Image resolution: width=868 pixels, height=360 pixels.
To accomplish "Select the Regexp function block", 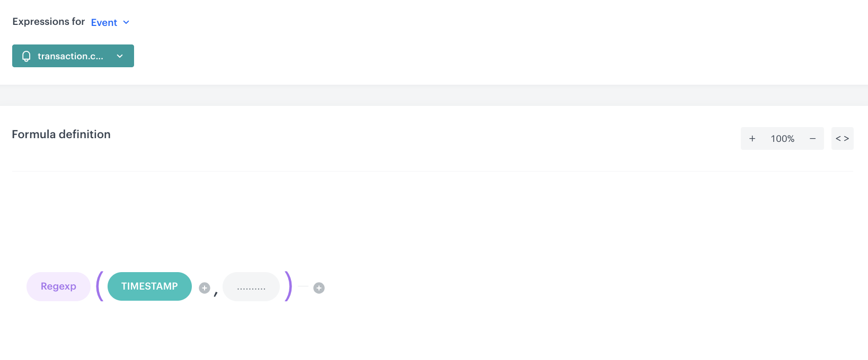I will point(58,286).
